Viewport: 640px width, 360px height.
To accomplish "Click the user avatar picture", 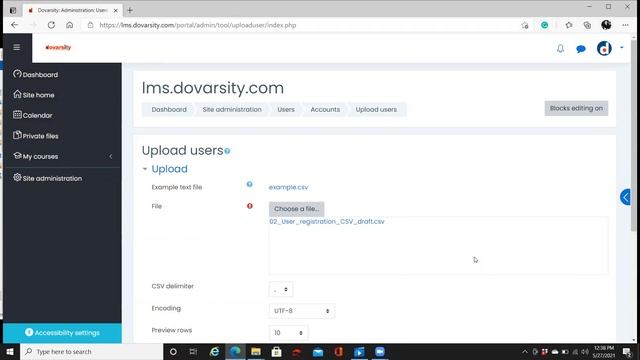I will [x=604, y=48].
